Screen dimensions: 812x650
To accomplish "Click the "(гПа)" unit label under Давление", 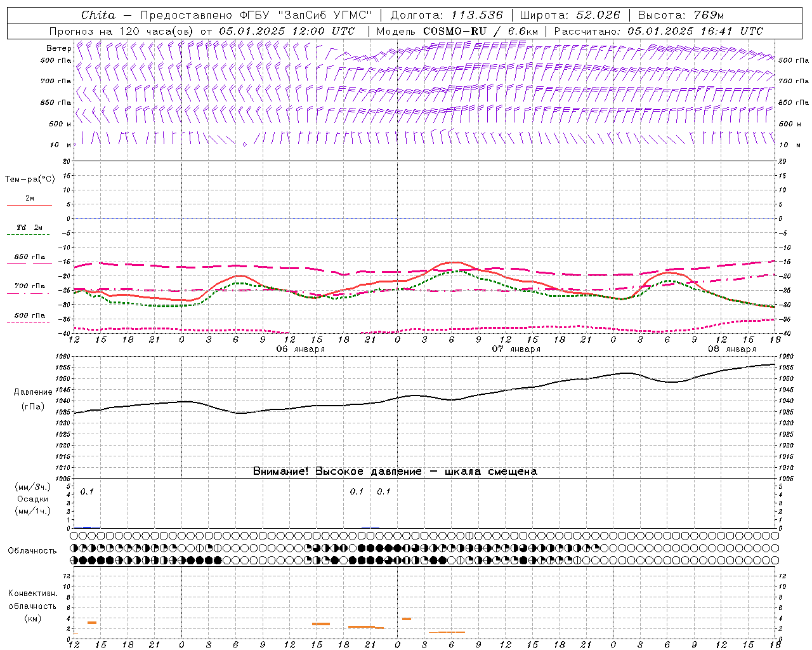I will click(x=33, y=407).
